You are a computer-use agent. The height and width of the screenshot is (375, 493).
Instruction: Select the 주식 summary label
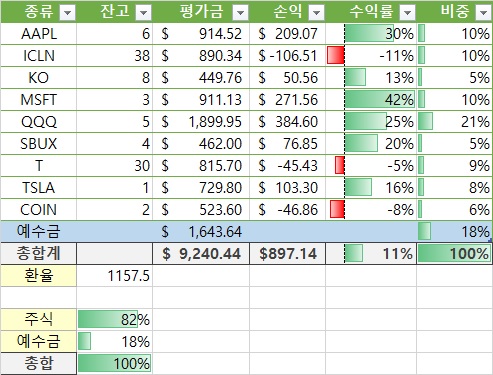pos(39,319)
